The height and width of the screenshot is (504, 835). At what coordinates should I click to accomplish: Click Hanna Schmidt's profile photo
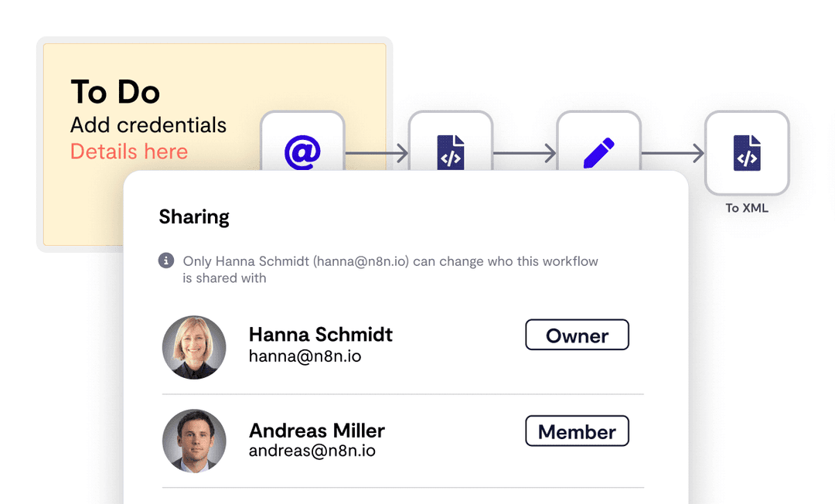point(194,347)
